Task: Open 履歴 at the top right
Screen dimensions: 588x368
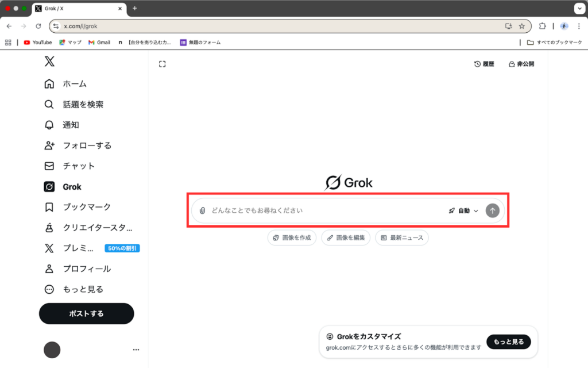Action: coord(484,64)
